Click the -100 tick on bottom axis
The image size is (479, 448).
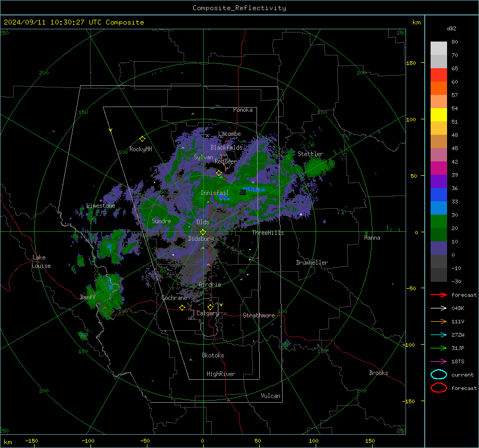[88, 441]
